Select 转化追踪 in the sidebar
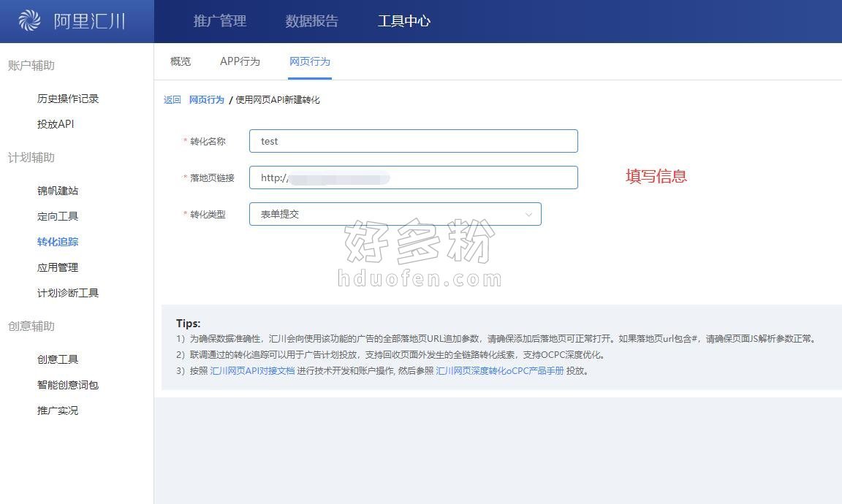Image resolution: width=842 pixels, height=504 pixels. click(x=58, y=242)
